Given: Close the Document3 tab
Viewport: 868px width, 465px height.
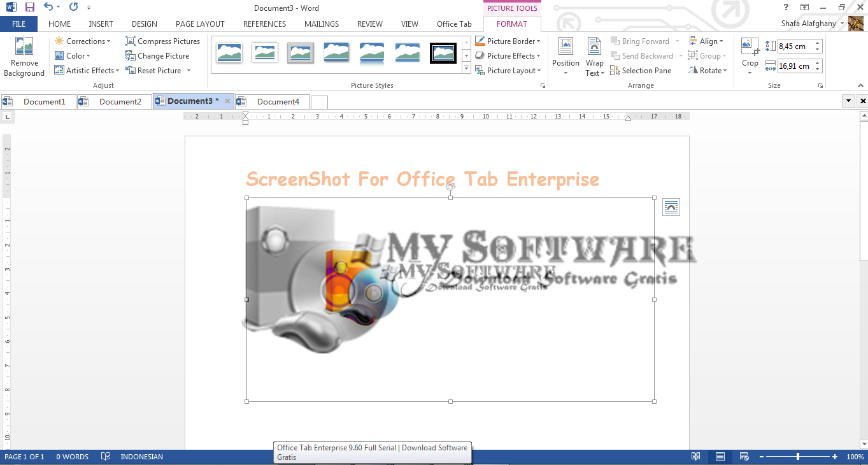Looking at the screenshot, I should point(227,101).
